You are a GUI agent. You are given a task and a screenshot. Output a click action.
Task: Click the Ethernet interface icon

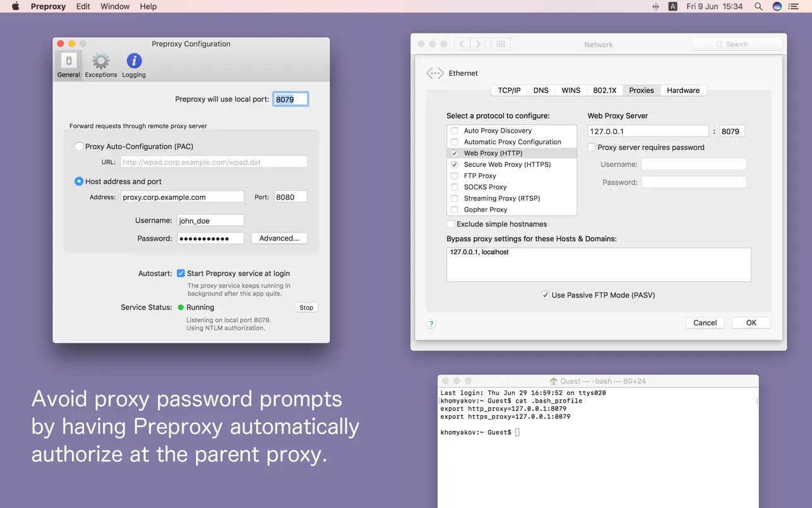(434, 73)
